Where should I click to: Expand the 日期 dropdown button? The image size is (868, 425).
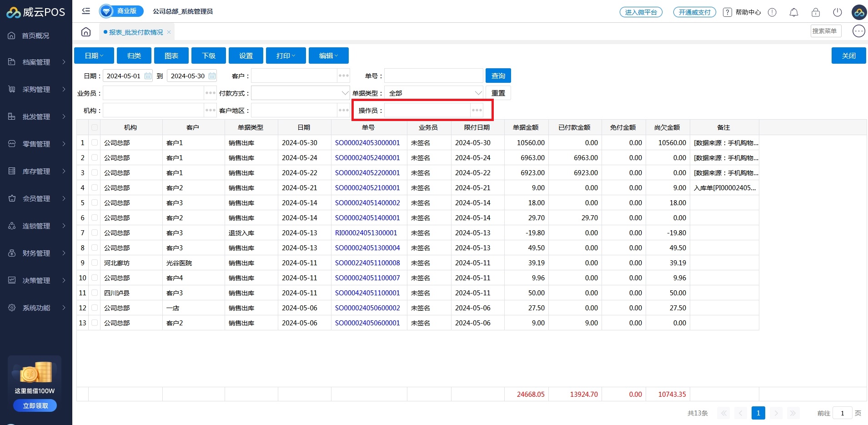[x=94, y=56]
